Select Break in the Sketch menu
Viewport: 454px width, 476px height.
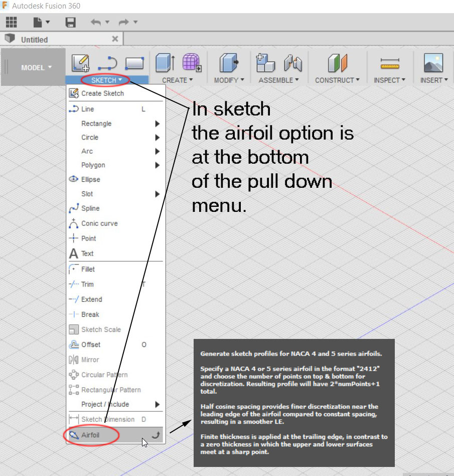pos(116,314)
